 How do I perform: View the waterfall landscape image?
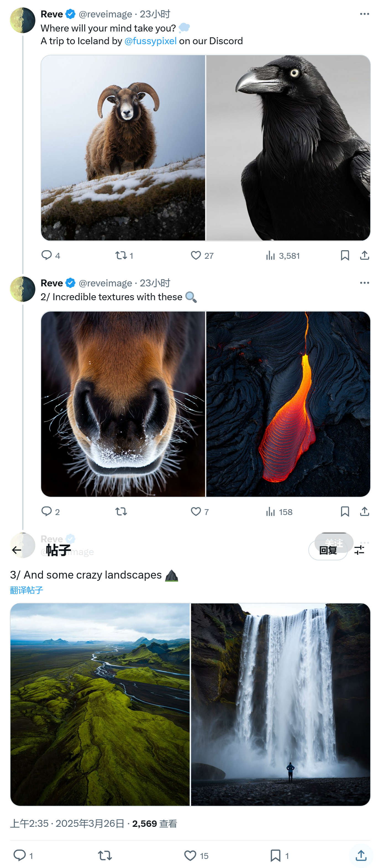pos(280,704)
